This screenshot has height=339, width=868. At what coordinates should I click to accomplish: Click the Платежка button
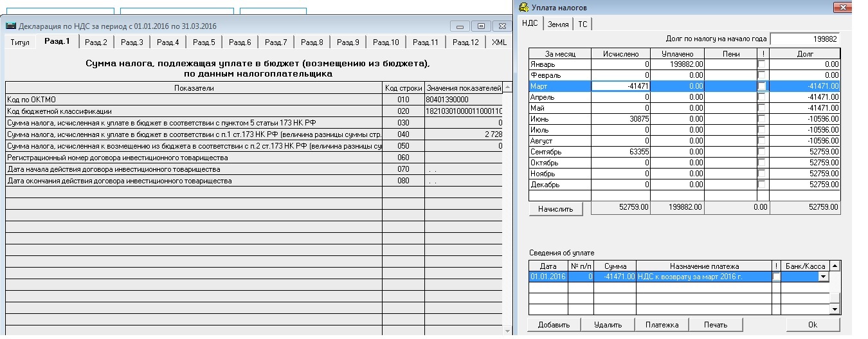[x=662, y=325]
